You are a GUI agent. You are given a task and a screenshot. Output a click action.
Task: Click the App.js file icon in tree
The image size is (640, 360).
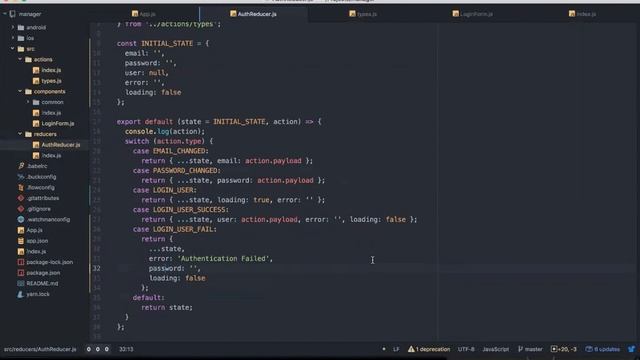pos(21,230)
